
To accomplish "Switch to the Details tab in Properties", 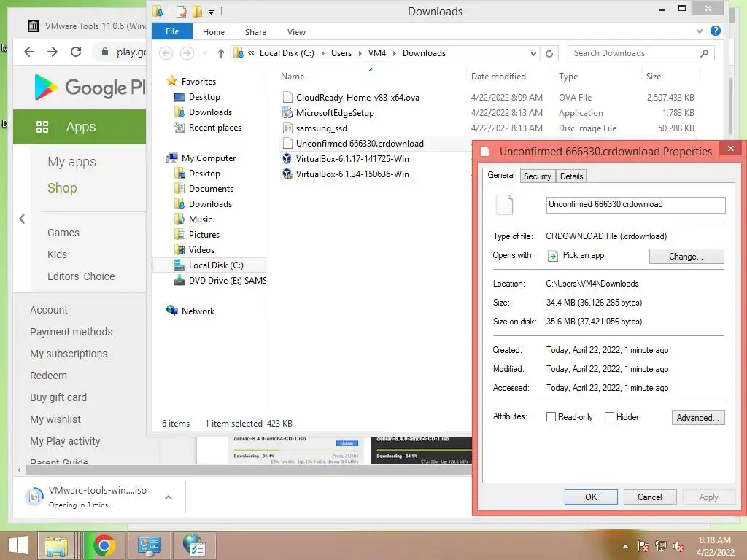I will 571,176.
